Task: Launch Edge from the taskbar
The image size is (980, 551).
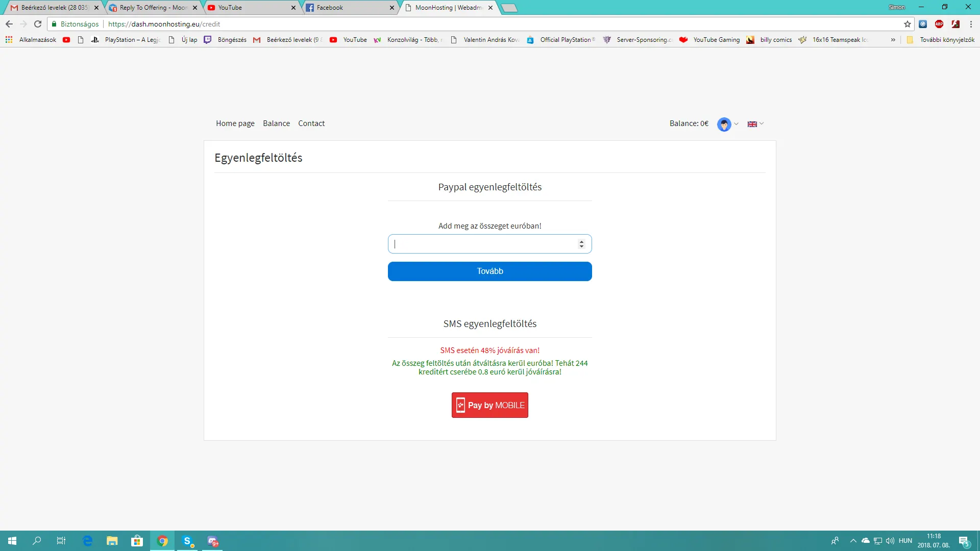Action: click(87, 541)
